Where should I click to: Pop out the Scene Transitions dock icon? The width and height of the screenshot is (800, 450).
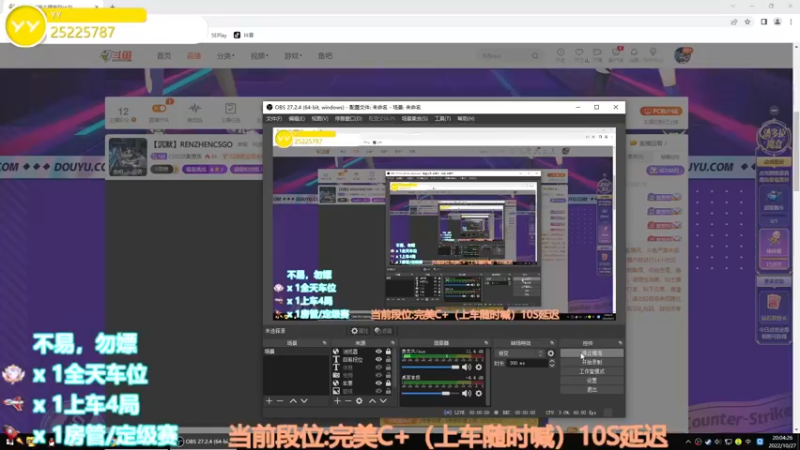click(x=552, y=343)
